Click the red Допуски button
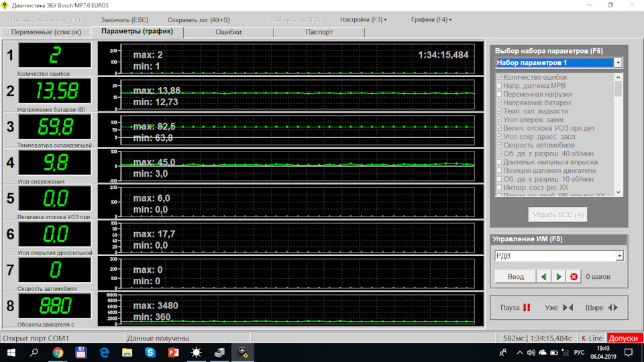644x362 pixels. coord(623,338)
